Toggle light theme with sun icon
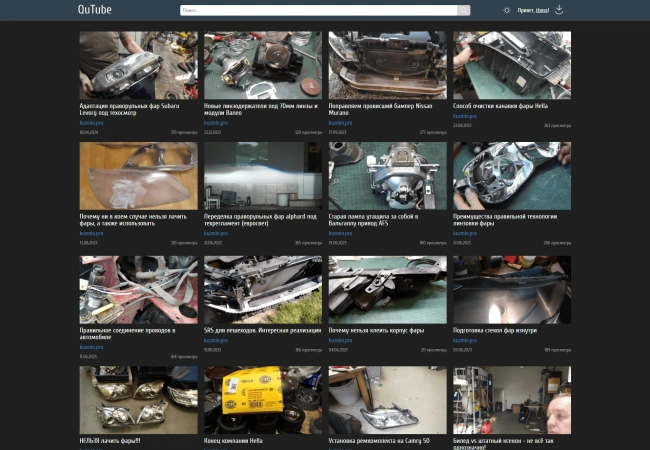The image size is (650, 450). (507, 10)
